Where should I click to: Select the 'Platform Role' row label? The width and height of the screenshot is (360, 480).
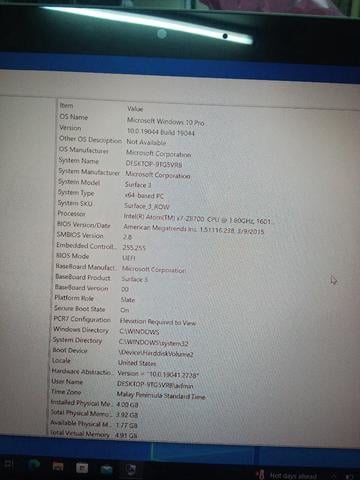pyautogui.click(x=74, y=298)
